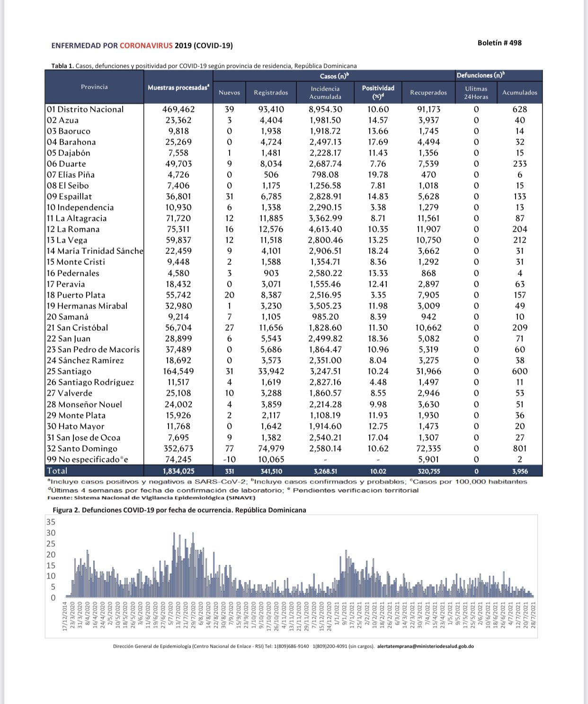Select the '04 Barahona' row name
588x704 pixels.
click(x=71, y=142)
